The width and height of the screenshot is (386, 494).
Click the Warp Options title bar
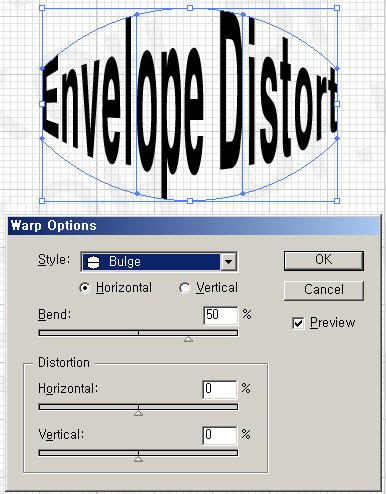pyautogui.click(x=193, y=226)
